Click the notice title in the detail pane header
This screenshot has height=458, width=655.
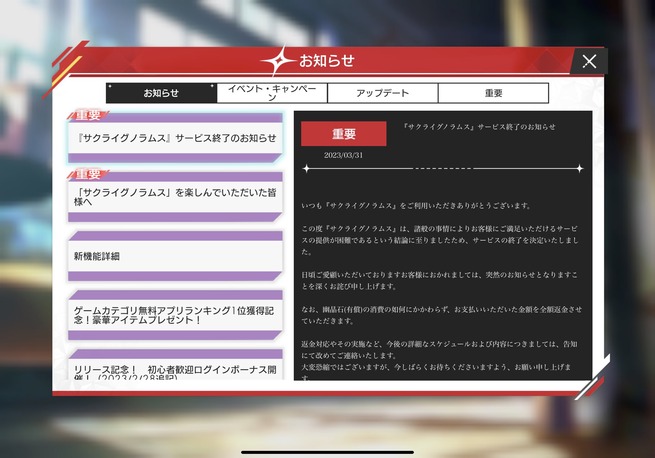point(479,127)
